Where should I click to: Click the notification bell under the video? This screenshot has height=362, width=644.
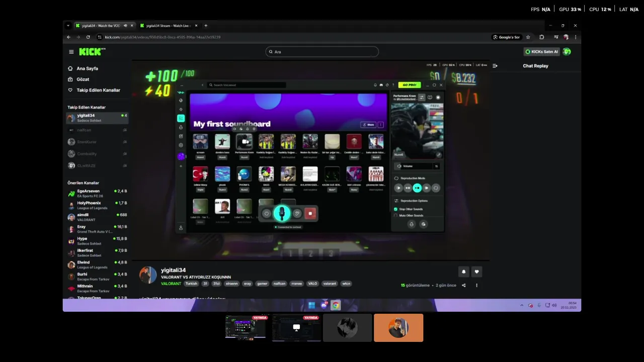[464, 271]
